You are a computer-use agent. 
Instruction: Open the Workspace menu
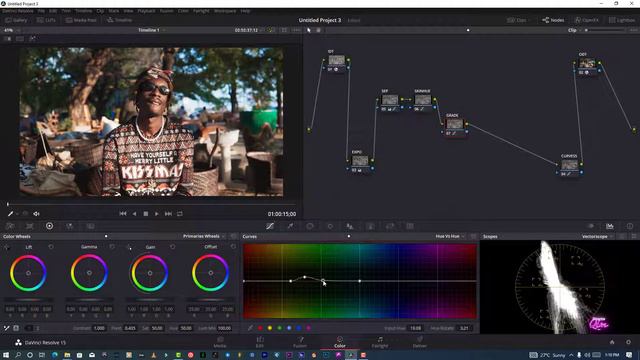click(x=225, y=11)
